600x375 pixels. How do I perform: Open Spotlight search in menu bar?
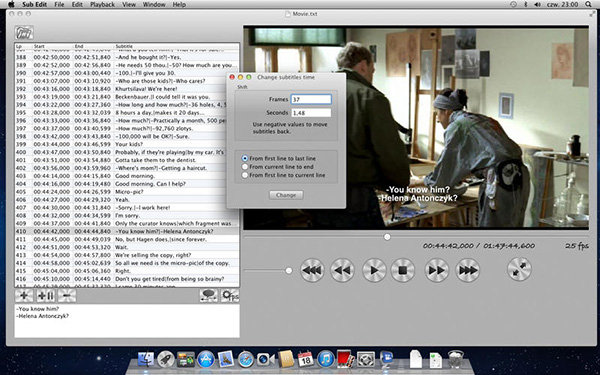pos(588,5)
